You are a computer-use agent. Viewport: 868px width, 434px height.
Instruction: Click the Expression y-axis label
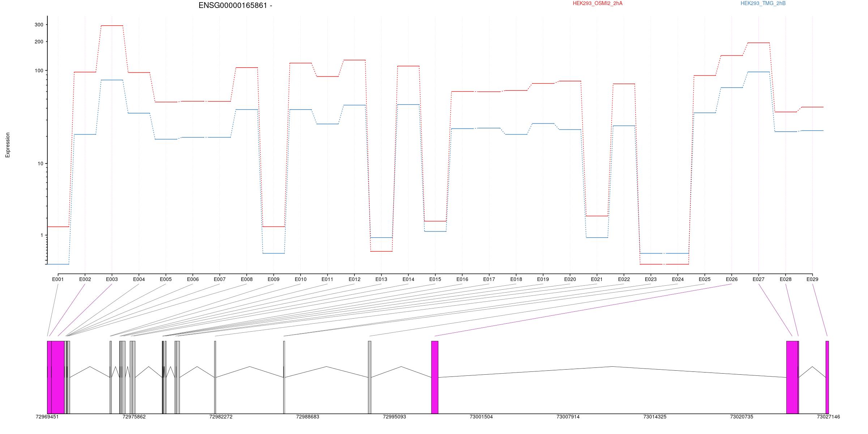[8, 145]
